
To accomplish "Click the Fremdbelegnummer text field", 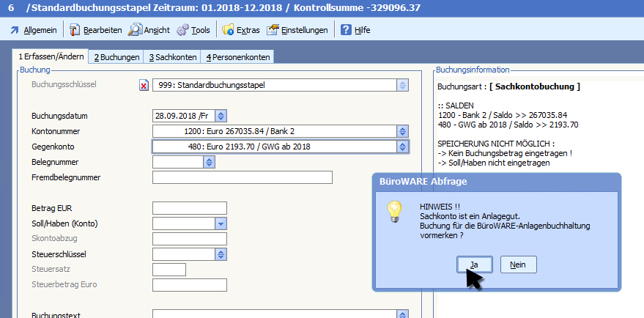I will tap(242, 177).
